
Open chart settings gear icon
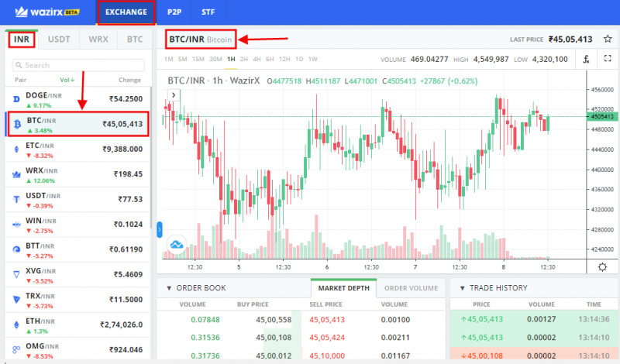[602, 267]
